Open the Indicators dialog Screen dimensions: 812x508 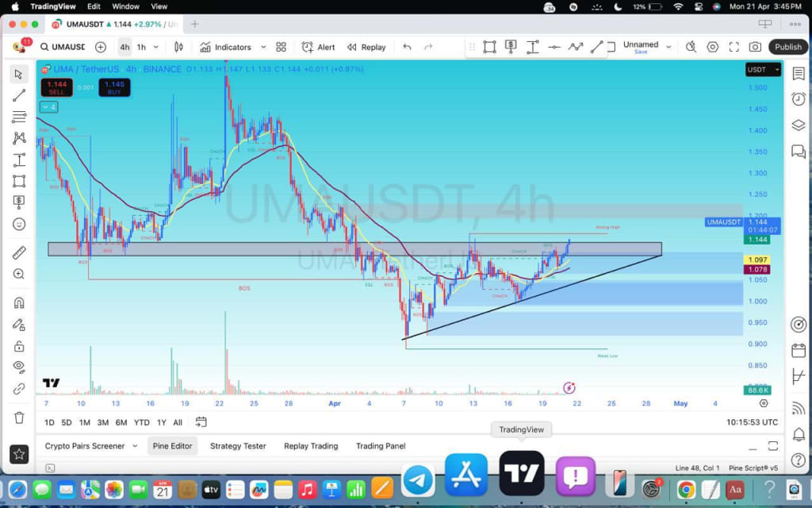point(226,47)
